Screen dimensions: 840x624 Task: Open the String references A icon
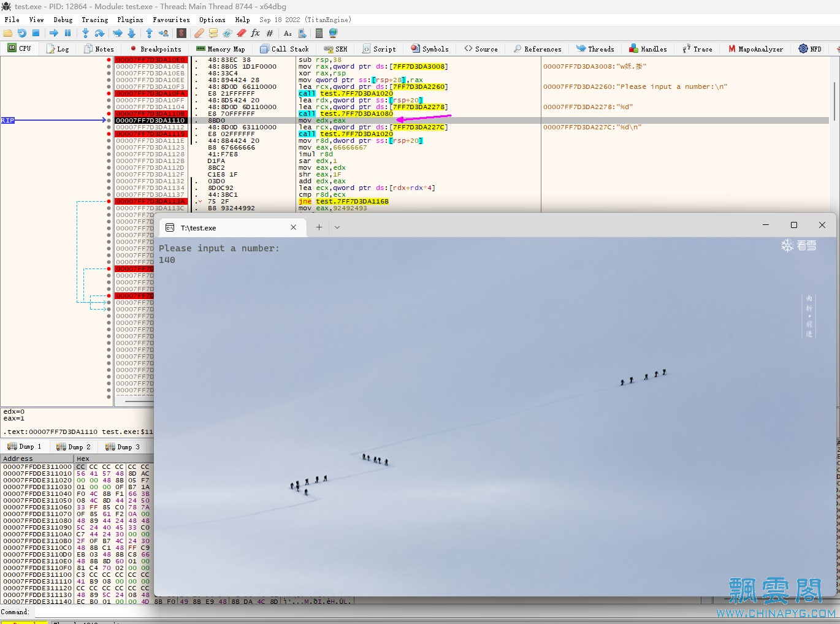click(x=288, y=33)
